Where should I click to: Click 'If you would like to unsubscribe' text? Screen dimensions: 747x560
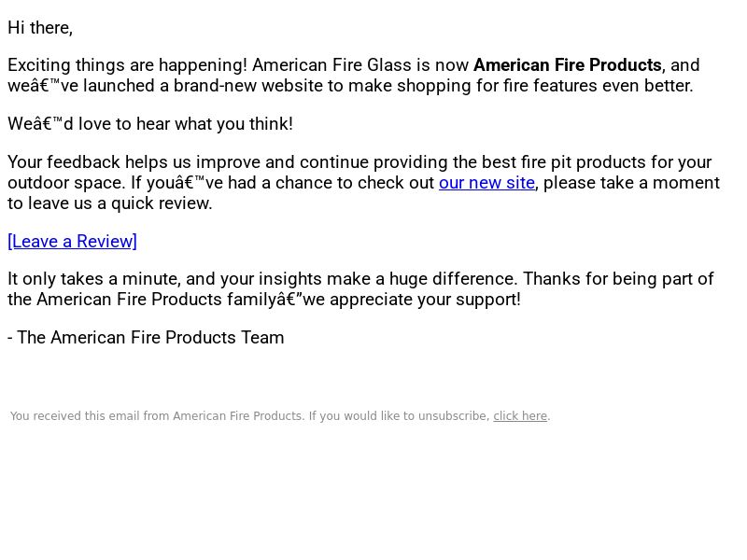(399, 416)
